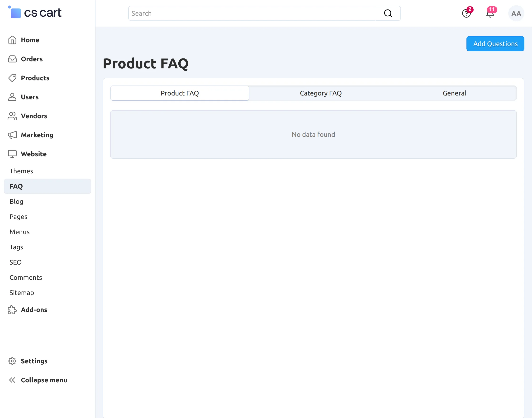Go to Home label in sidebar
Image resolution: width=532 pixels, height=418 pixels.
pos(30,40)
